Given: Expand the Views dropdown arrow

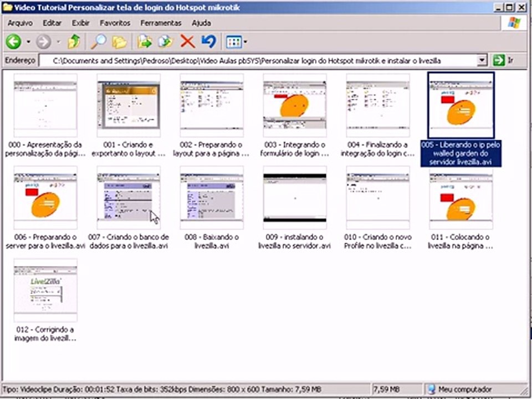Looking at the screenshot, I should point(245,43).
